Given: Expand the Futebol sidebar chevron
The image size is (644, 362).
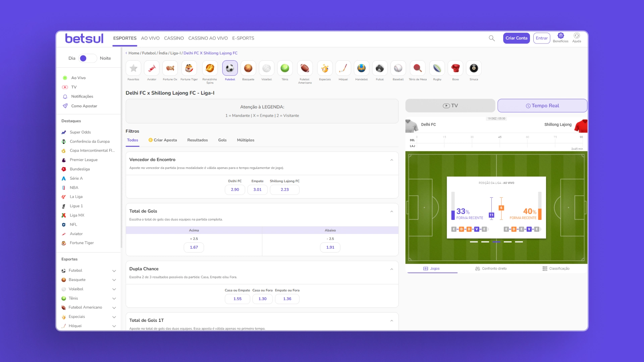Looking at the screenshot, I should pyautogui.click(x=114, y=271).
